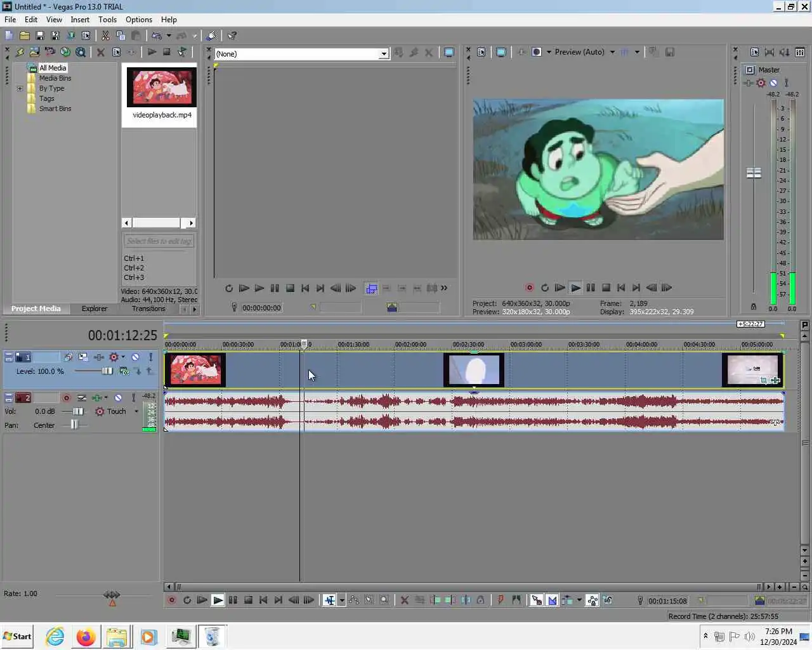Adjust the video track Level slider

tap(107, 371)
